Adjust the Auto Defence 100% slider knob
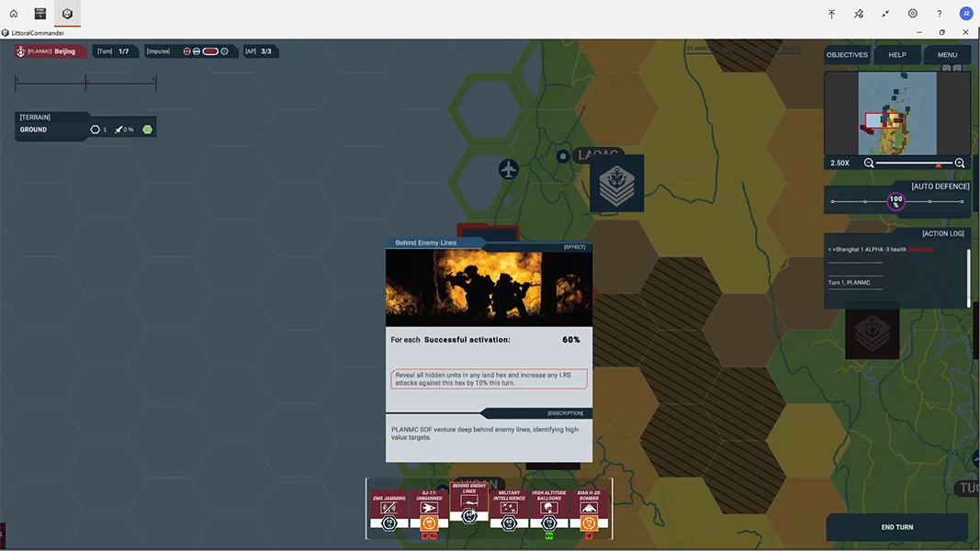Image resolution: width=980 pixels, height=551 pixels. pyautogui.click(x=896, y=201)
